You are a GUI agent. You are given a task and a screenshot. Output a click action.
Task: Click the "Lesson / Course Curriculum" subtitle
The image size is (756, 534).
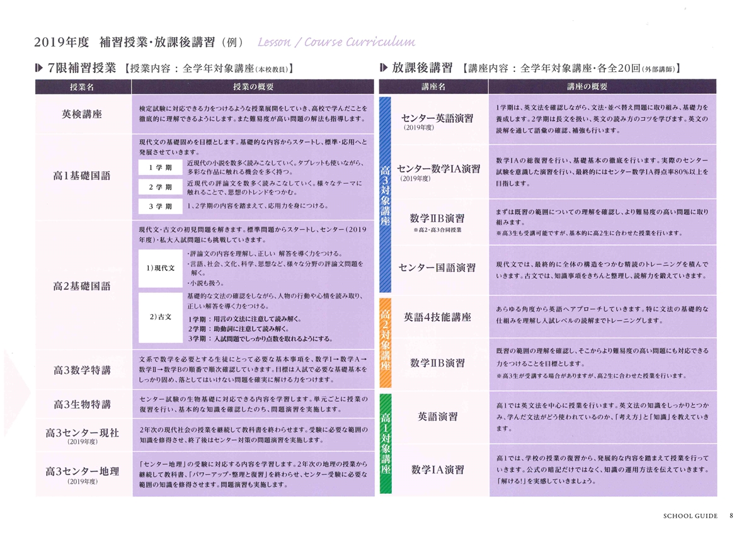pos(337,42)
